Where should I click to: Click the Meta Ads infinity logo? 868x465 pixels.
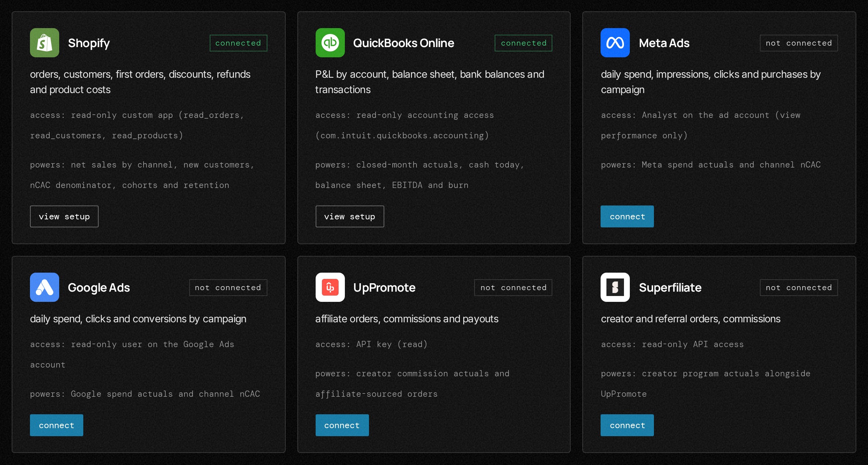[x=615, y=43]
